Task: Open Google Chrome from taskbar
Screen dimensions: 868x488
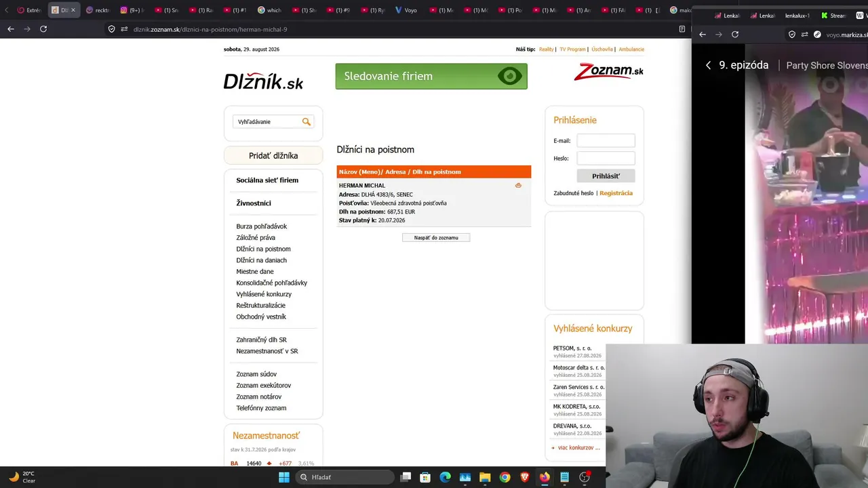Action: (x=505, y=477)
